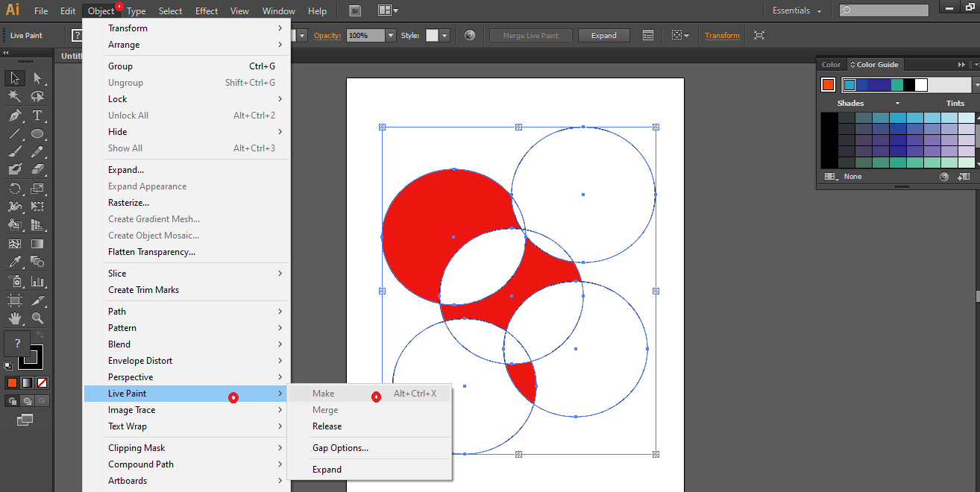
Task: Swap fill and stroke colors
Action: [40, 336]
